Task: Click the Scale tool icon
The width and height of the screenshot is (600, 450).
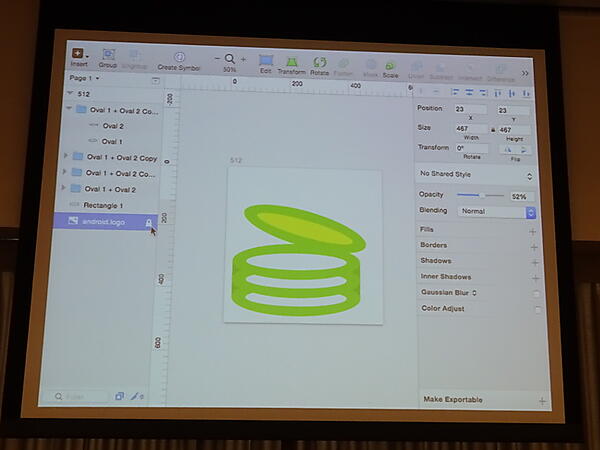Action: [390, 66]
